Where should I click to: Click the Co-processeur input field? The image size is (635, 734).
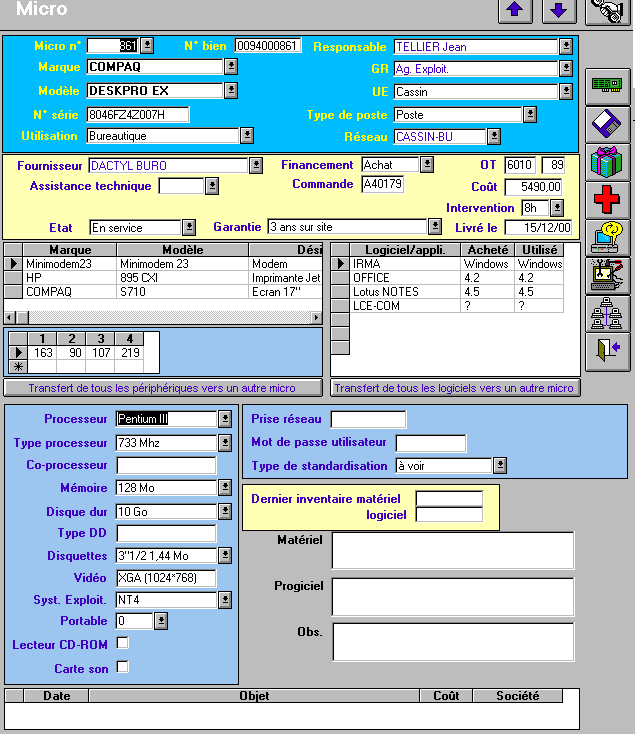click(x=166, y=465)
